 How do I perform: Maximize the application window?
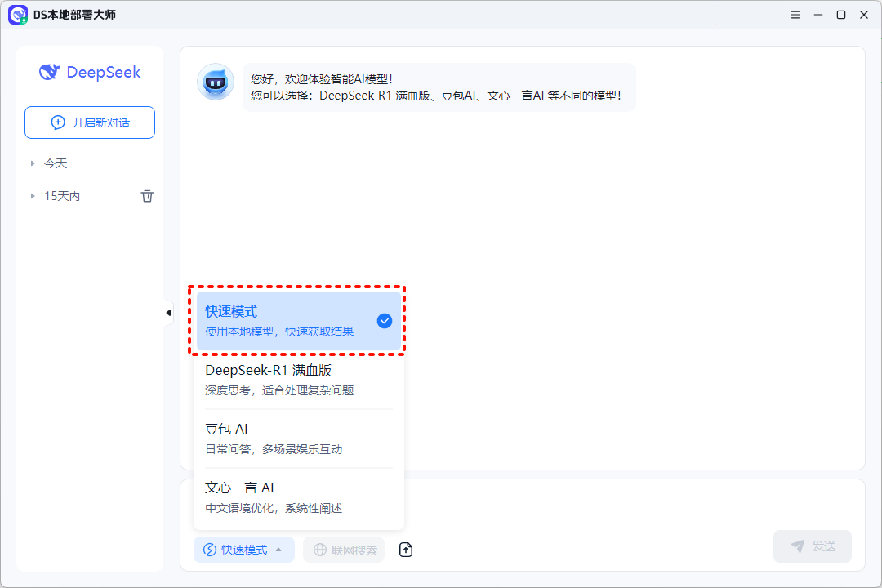tap(841, 15)
